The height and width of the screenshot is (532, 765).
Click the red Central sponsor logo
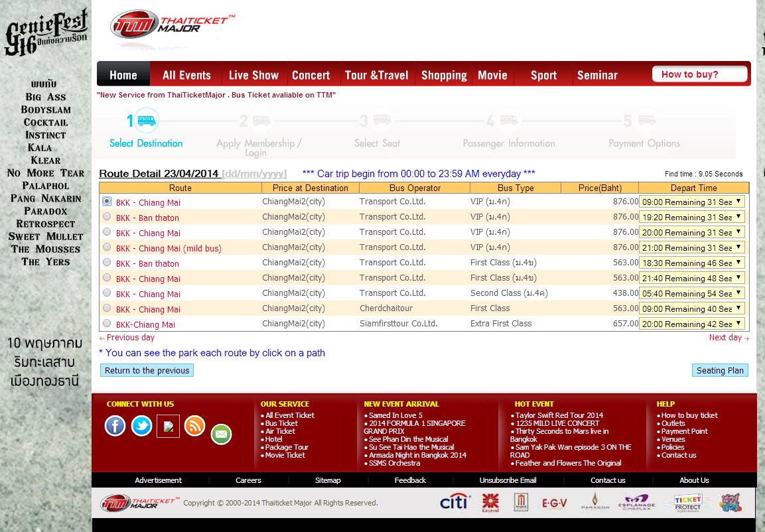pos(490,502)
